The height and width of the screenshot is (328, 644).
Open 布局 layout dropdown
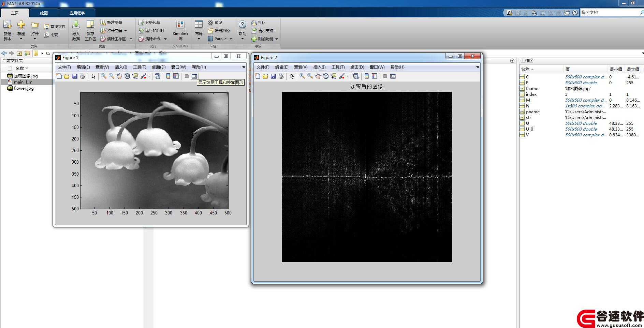click(199, 30)
